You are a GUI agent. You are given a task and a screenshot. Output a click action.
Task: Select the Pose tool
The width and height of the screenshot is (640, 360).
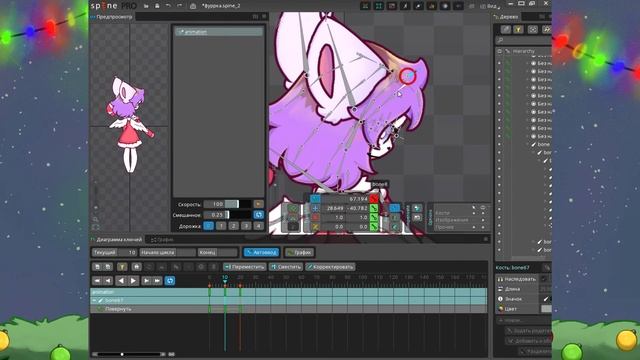tap(293, 208)
